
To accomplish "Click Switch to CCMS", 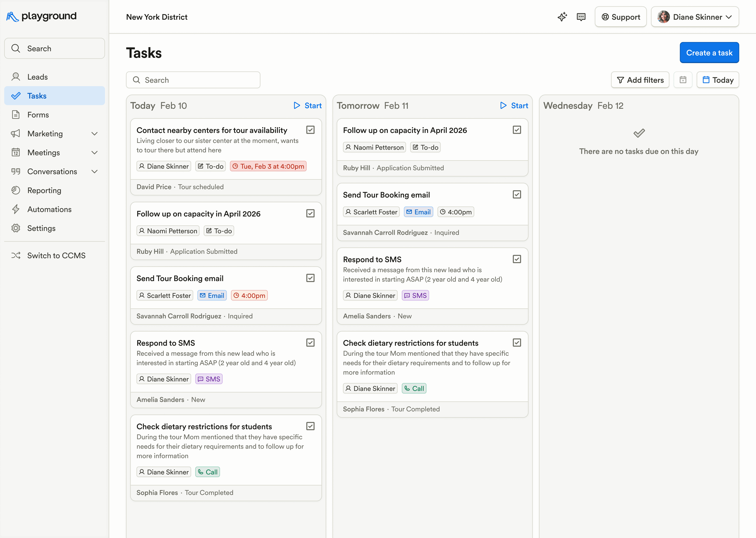I will click(56, 255).
